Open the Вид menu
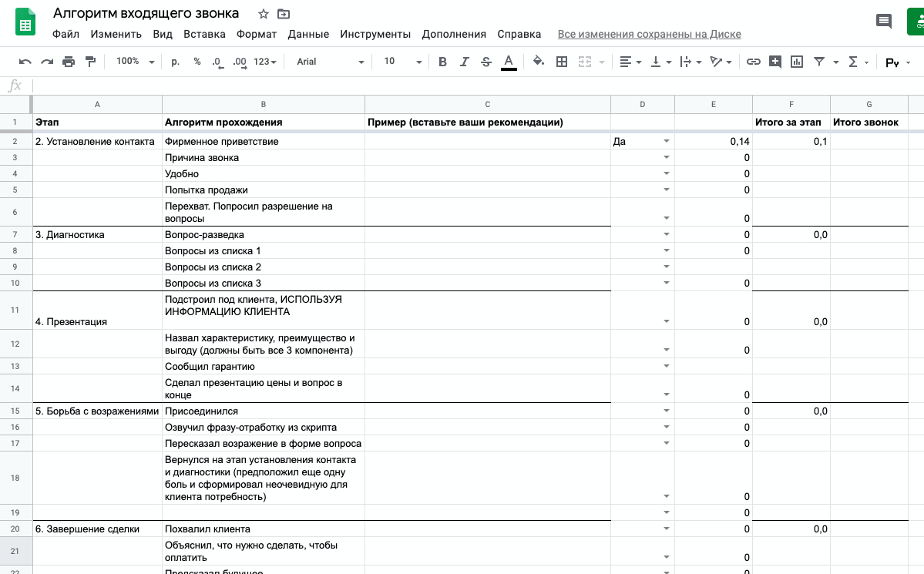 coord(163,34)
